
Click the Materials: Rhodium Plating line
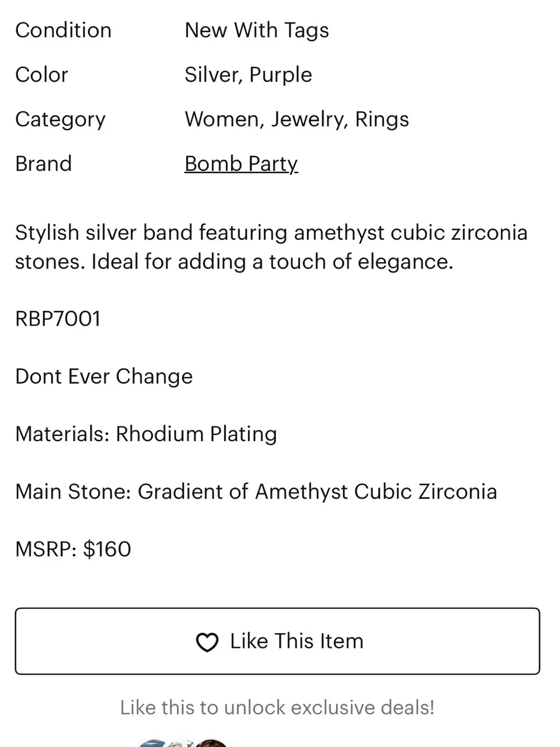[x=146, y=434]
